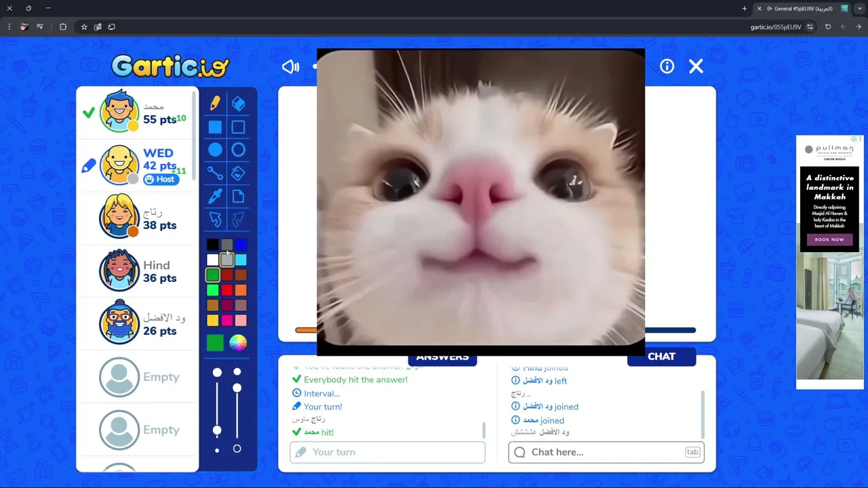The height and width of the screenshot is (488, 868).
Task: Open the media control icon in toolbar
Action: pyautogui.click(x=40, y=27)
